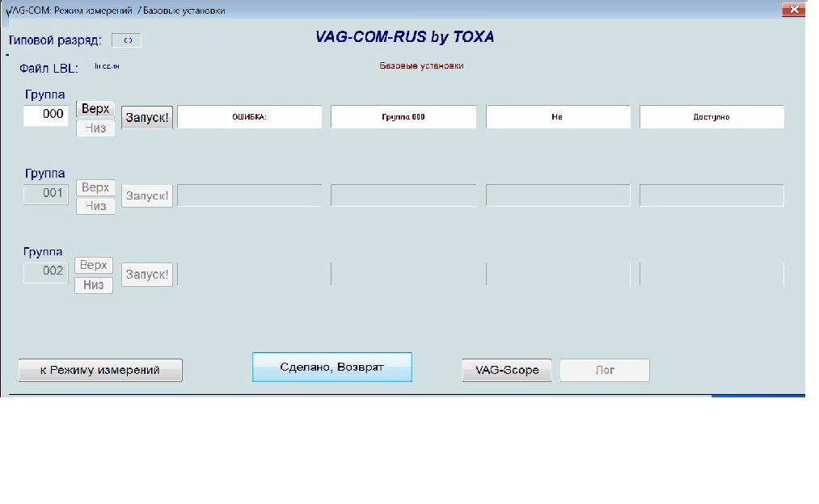Go back via к Режиму измерений button
Viewport: 819px width, 504px height.
100,371
